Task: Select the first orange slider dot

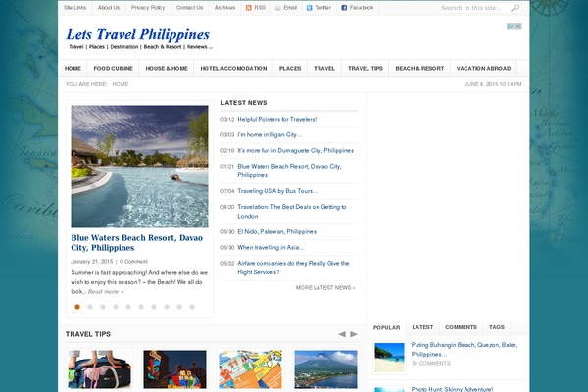Action: (77, 307)
